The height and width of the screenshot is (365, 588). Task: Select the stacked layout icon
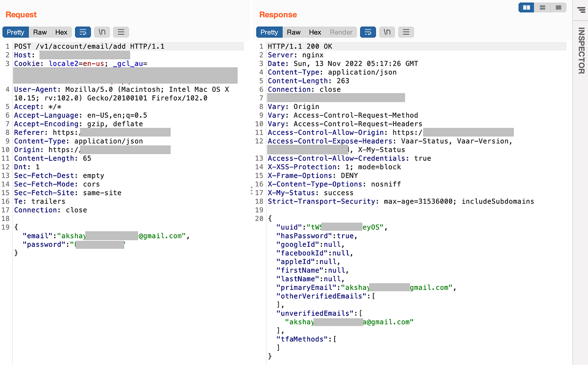542,7
